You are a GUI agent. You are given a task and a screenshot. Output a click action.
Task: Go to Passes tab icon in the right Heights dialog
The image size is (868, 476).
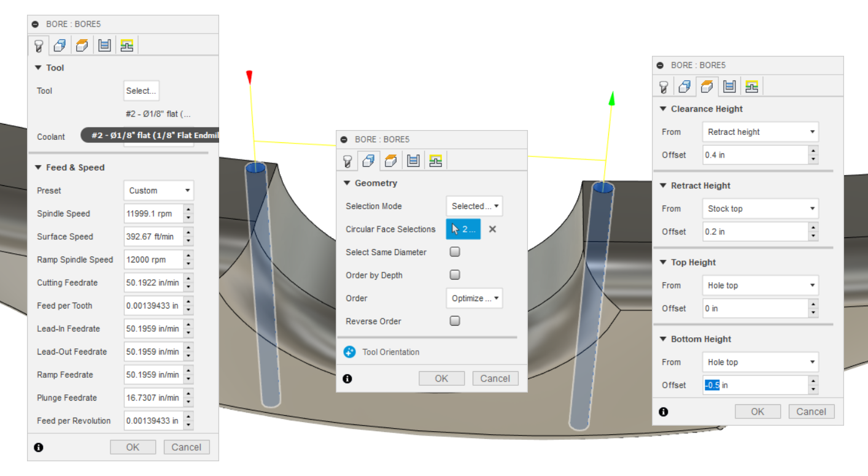click(729, 86)
